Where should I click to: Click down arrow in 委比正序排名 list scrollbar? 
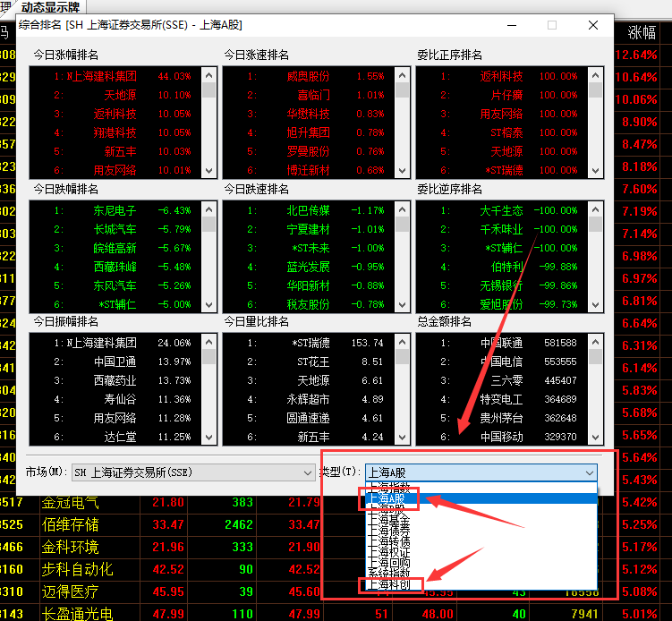595,170
